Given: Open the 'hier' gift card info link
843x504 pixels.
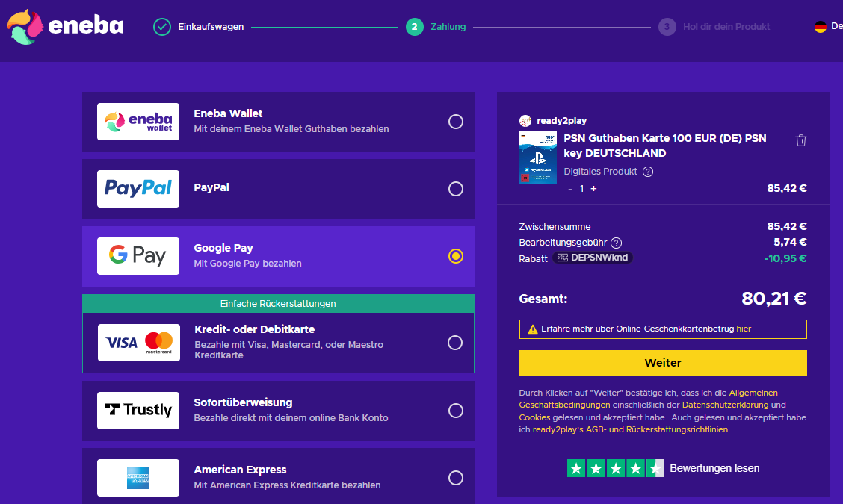Looking at the screenshot, I should [x=744, y=329].
